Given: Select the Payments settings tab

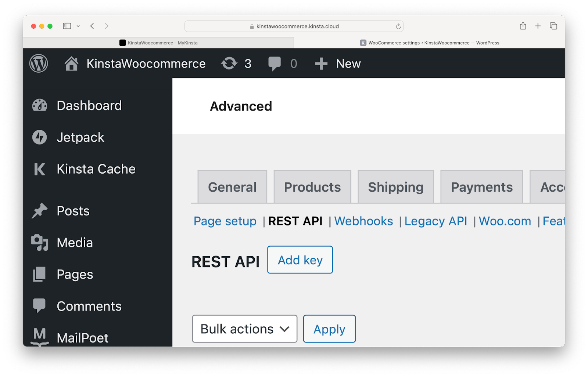Looking at the screenshot, I should coord(481,187).
